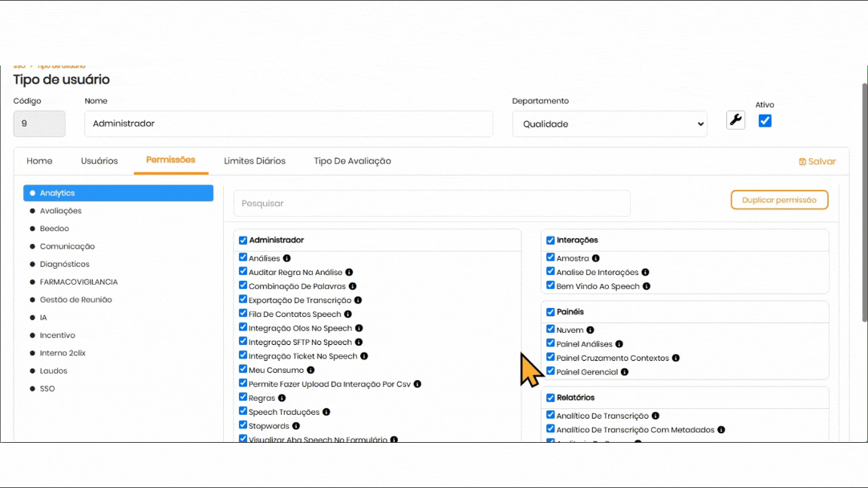Image resolution: width=868 pixels, height=488 pixels.
Task: Select Avaliações in the module list
Action: [60, 211]
